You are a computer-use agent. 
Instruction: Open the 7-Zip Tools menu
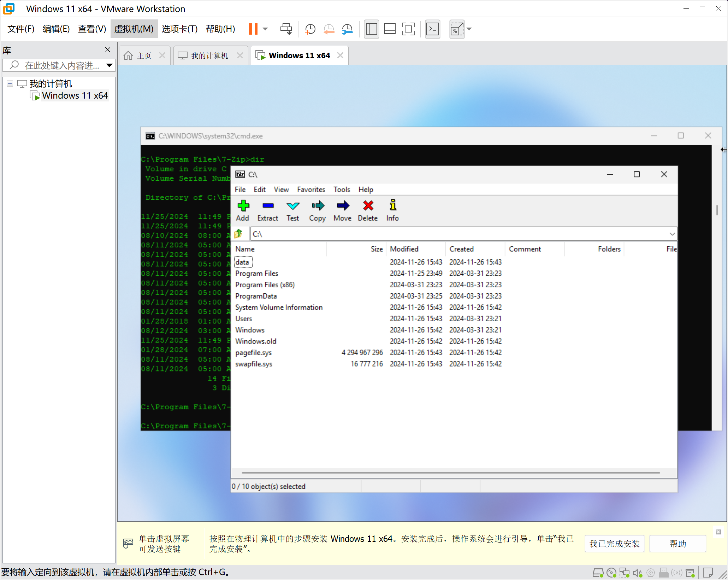click(x=342, y=189)
